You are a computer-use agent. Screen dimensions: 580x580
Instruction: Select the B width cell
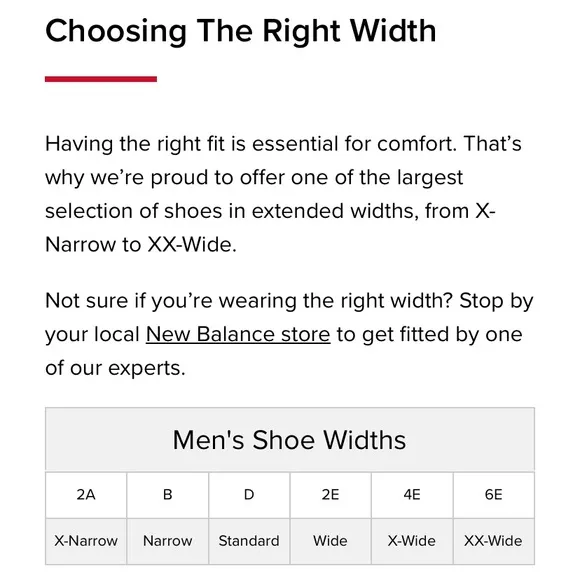[168, 495]
